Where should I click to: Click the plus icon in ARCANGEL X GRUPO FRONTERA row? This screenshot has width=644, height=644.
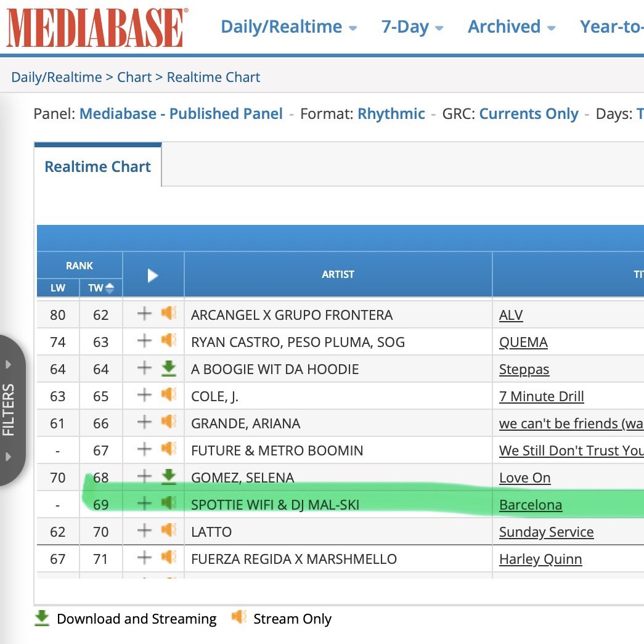pyautogui.click(x=144, y=314)
